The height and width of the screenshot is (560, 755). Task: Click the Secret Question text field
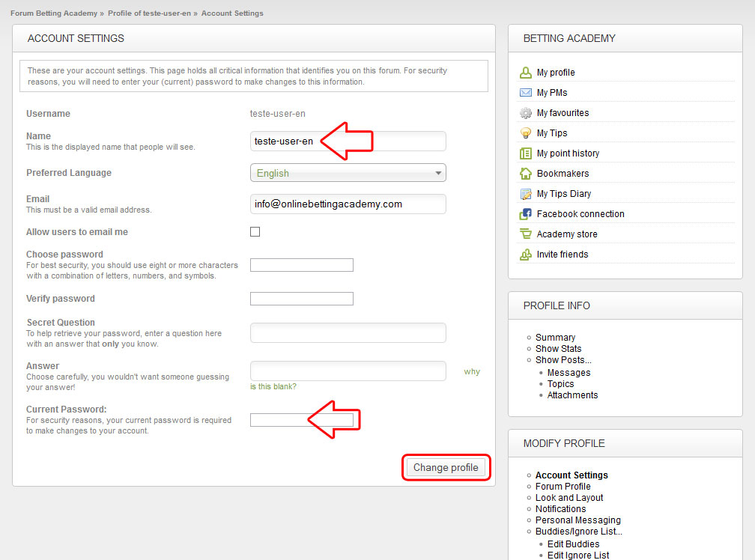coord(348,333)
